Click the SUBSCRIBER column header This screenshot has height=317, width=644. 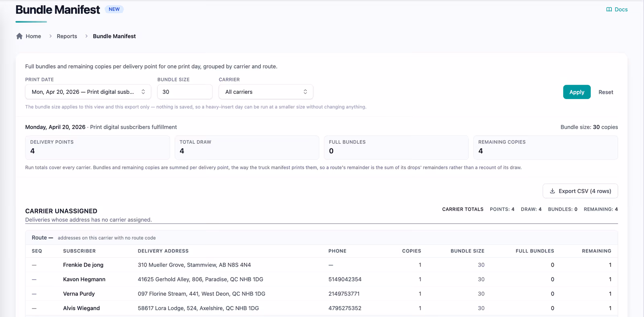pos(79,251)
